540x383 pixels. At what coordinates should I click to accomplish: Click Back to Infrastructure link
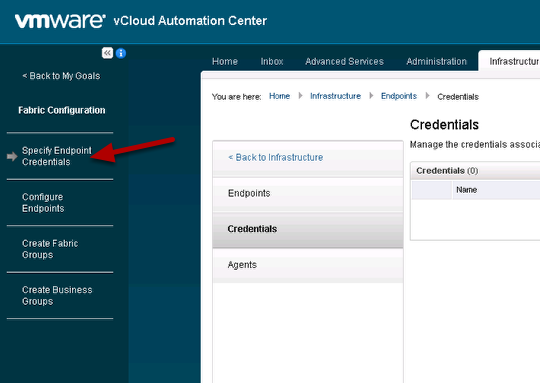coord(276,157)
